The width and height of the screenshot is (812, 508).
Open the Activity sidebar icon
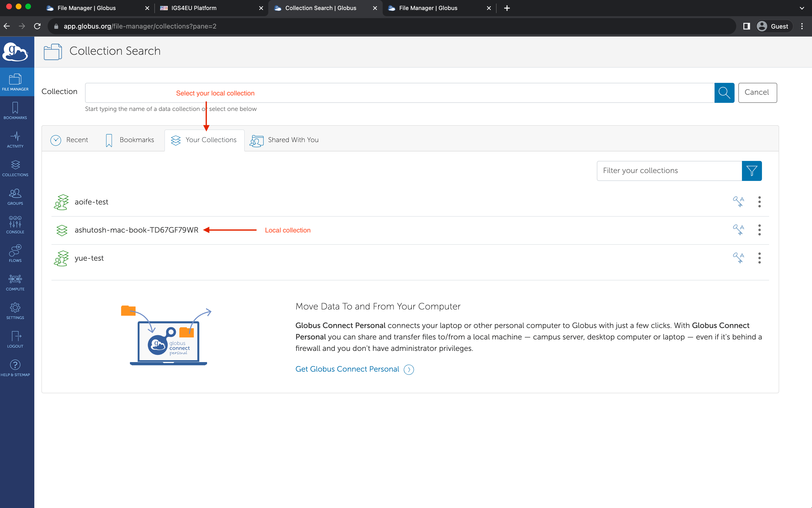click(15, 139)
